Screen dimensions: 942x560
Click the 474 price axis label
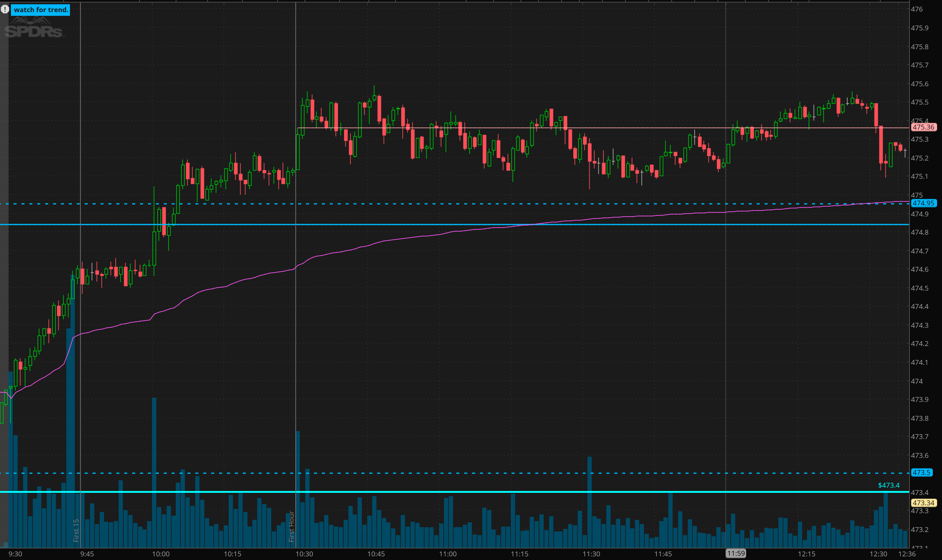(917, 381)
